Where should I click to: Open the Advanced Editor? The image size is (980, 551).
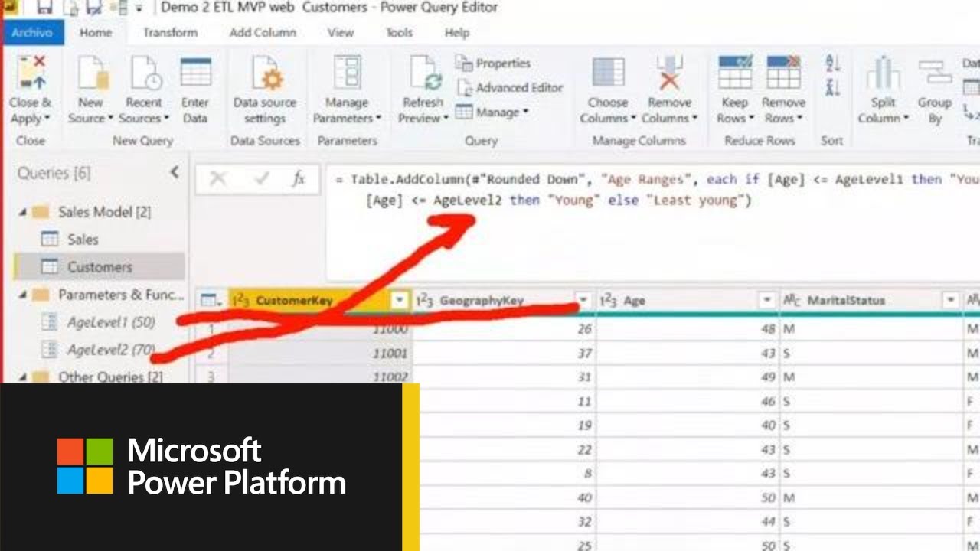(x=510, y=88)
